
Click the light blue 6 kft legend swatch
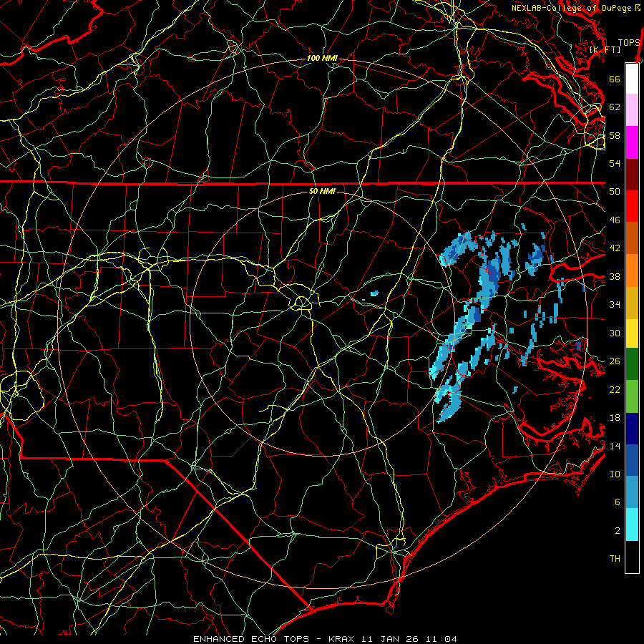(632, 492)
